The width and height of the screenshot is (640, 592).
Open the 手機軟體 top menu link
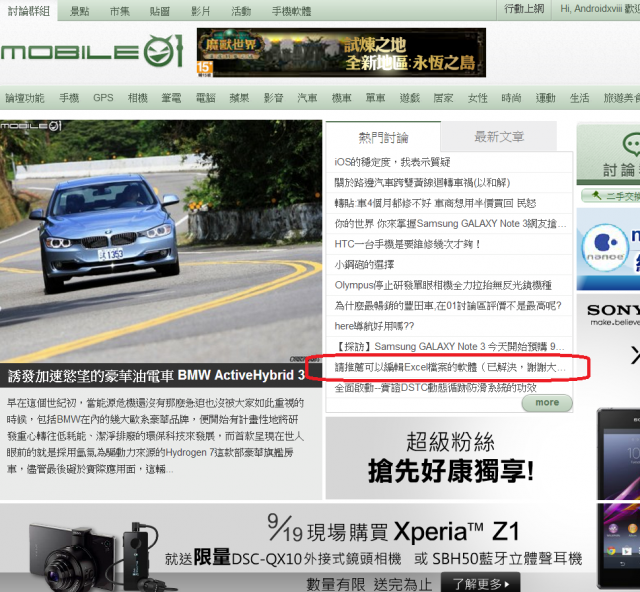[291, 11]
